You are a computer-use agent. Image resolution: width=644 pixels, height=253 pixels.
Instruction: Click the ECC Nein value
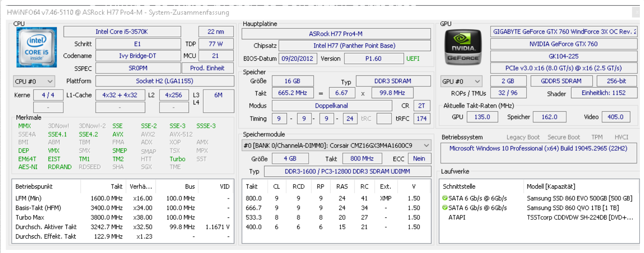click(419, 159)
